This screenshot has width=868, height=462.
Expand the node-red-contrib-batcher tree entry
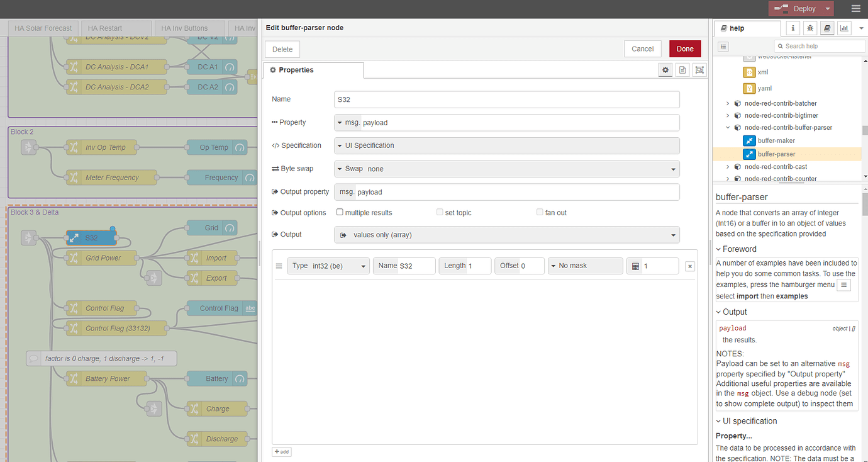coord(728,103)
